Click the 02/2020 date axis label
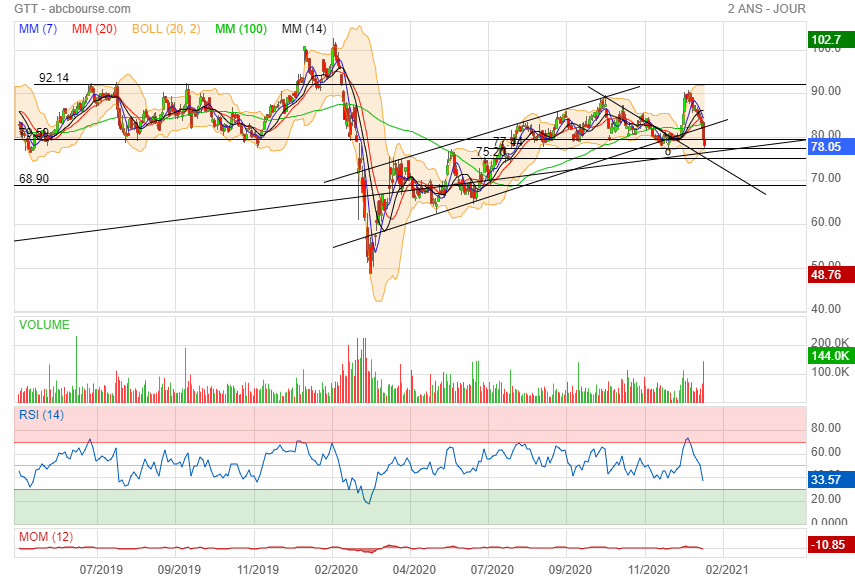855x580 pixels. tap(336, 570)
